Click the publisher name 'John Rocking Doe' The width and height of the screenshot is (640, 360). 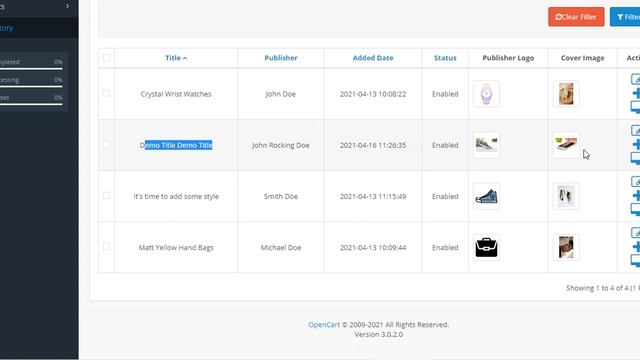coord(281,145)
